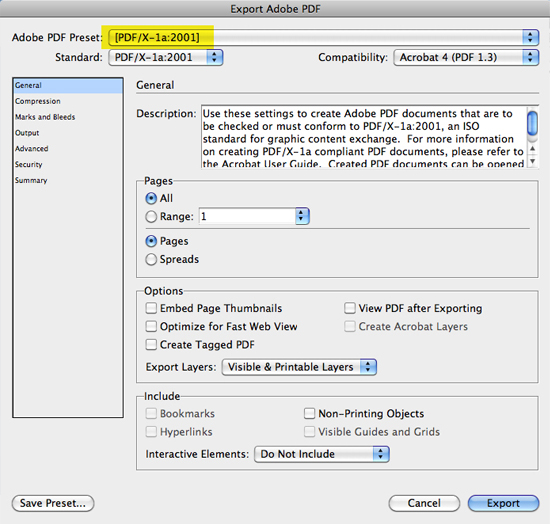Toggle the Bookmarks checkbox
This screenshot has width=550, height=524.
[x=151, y=414]
